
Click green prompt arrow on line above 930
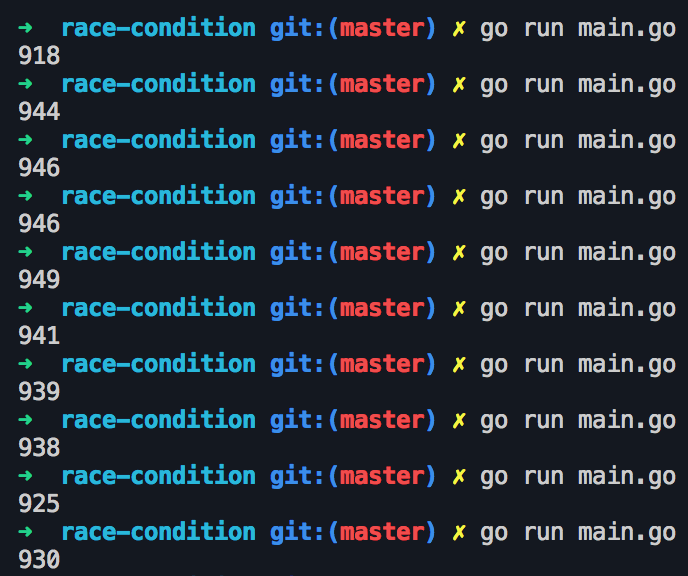25,532
